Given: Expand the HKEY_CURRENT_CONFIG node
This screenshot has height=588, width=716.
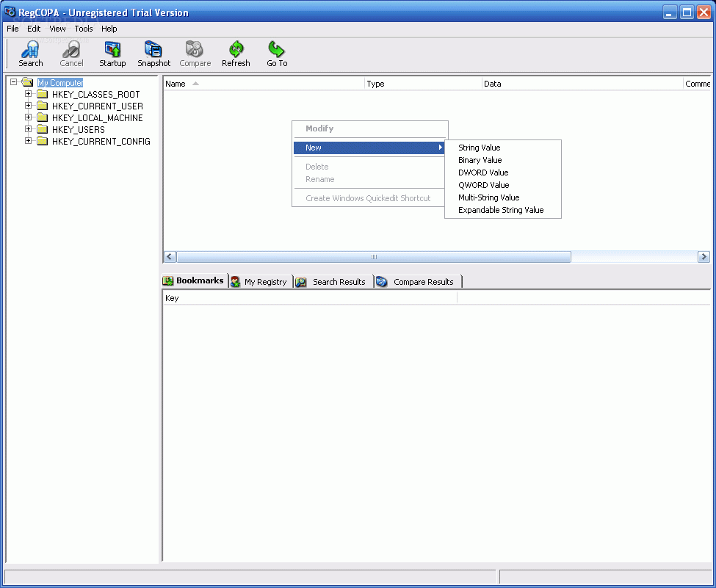Looking at the screenshot, I should [x=29, y=141].
